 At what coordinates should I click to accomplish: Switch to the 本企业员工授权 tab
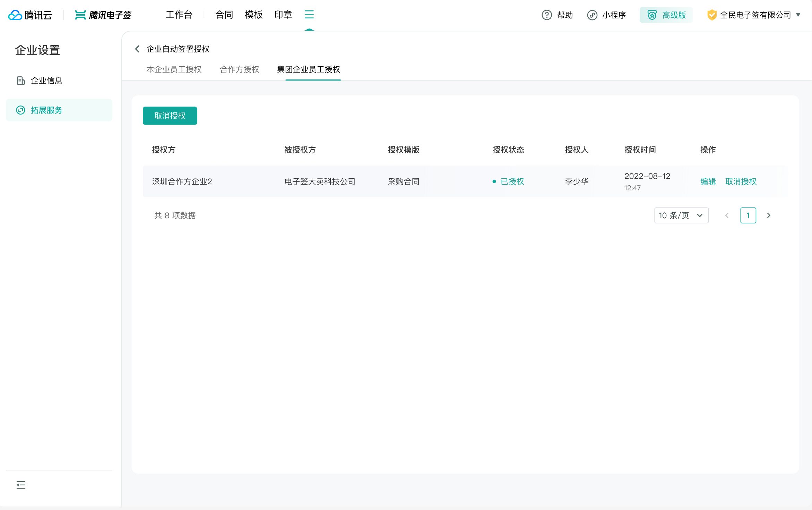click(174, 69)
